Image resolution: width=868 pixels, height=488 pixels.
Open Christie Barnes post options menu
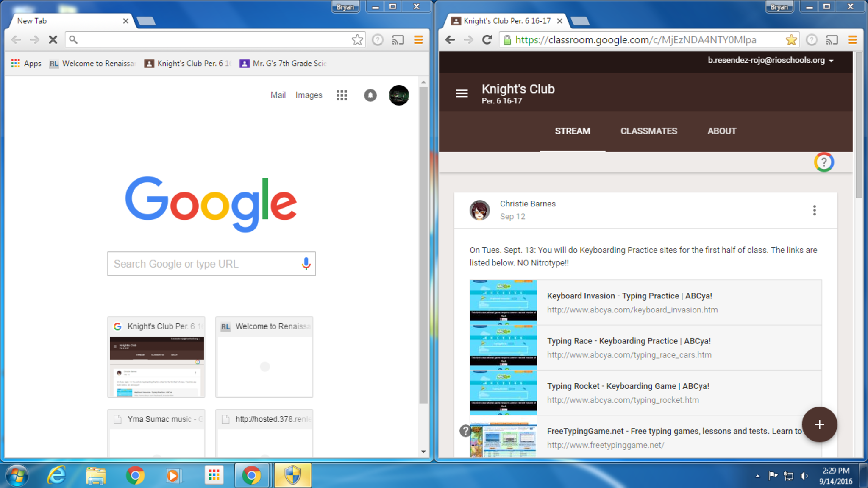tap(814, 210)
